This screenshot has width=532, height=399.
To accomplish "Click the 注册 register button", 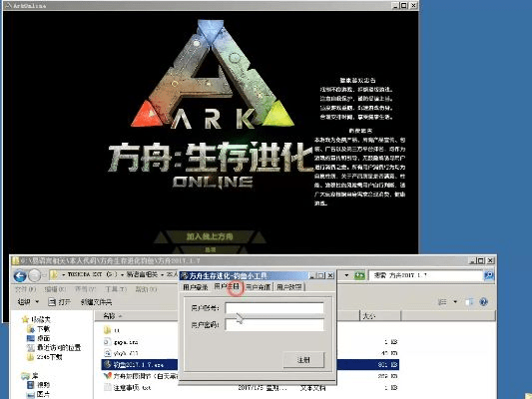I will pyautogui.click(x=303, y=360).
